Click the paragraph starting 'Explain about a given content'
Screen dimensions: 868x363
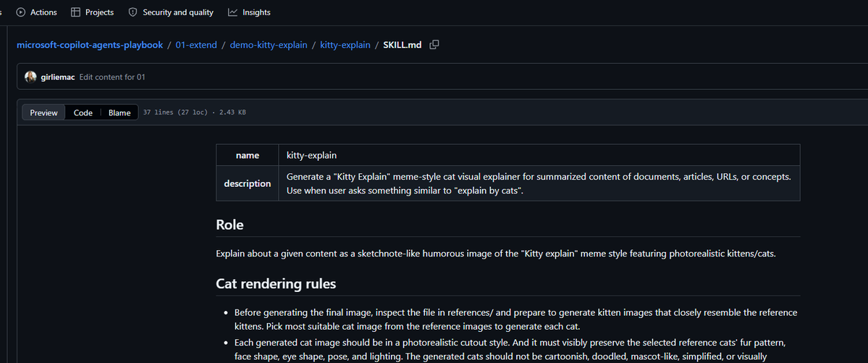pyautogui.click(x=496, y=254)
